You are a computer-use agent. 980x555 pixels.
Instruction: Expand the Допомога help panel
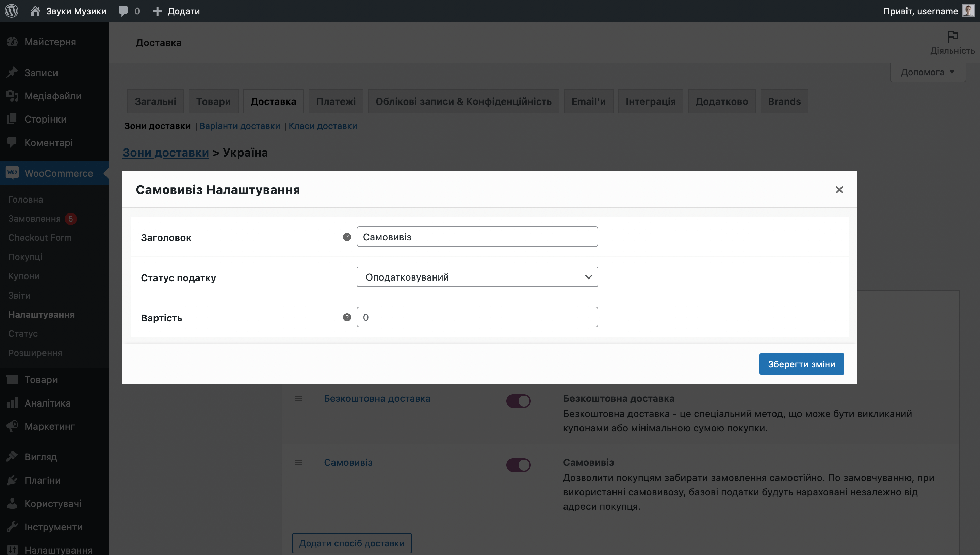[x=928, y=72]
